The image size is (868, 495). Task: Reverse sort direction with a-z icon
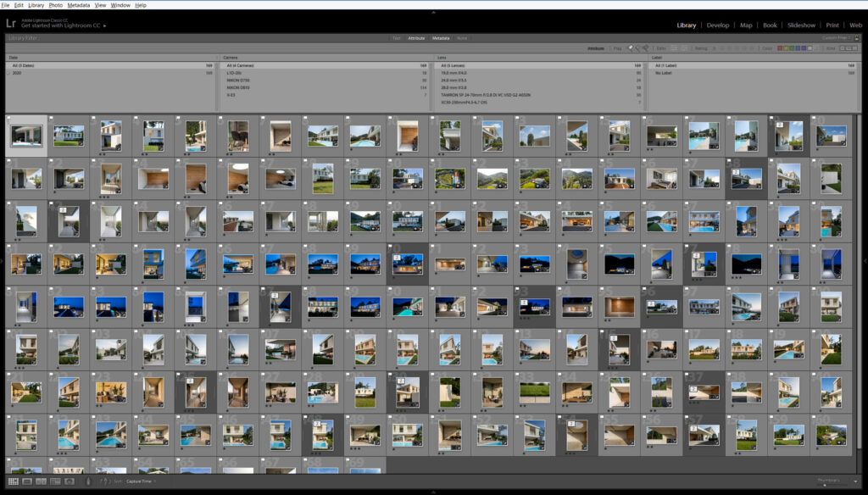pyautogui.click(x=105, y=481)
